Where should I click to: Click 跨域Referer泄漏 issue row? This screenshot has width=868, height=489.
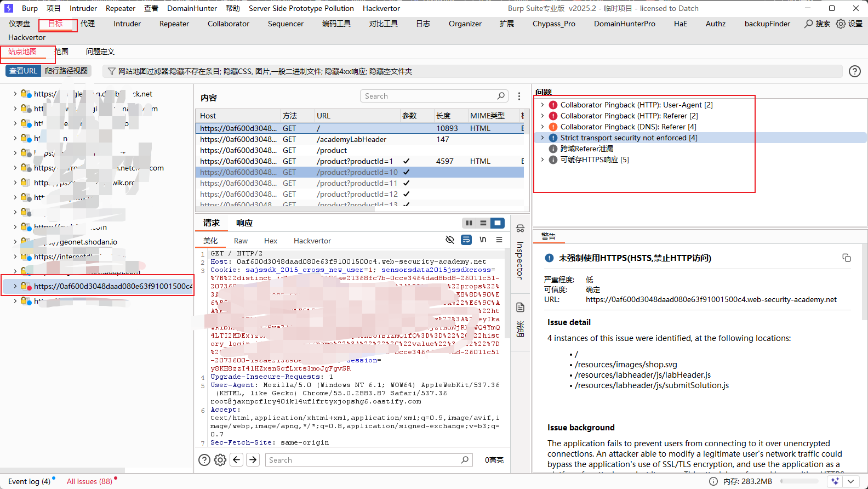click(587, 149)
